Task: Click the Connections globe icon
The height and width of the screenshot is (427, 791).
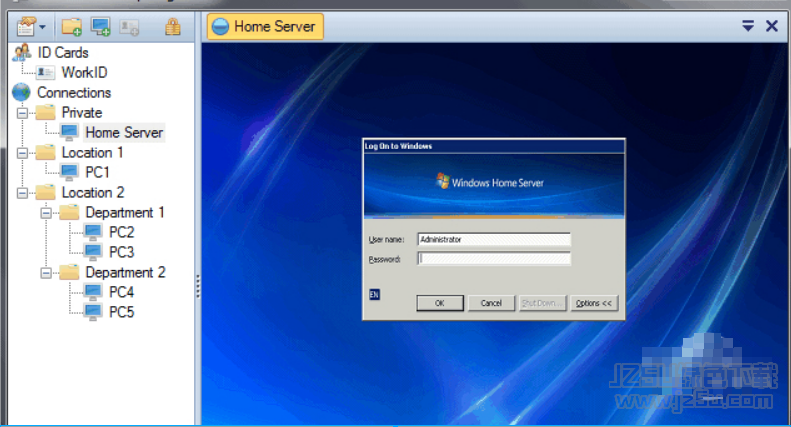Action: [x=21, y=92]
